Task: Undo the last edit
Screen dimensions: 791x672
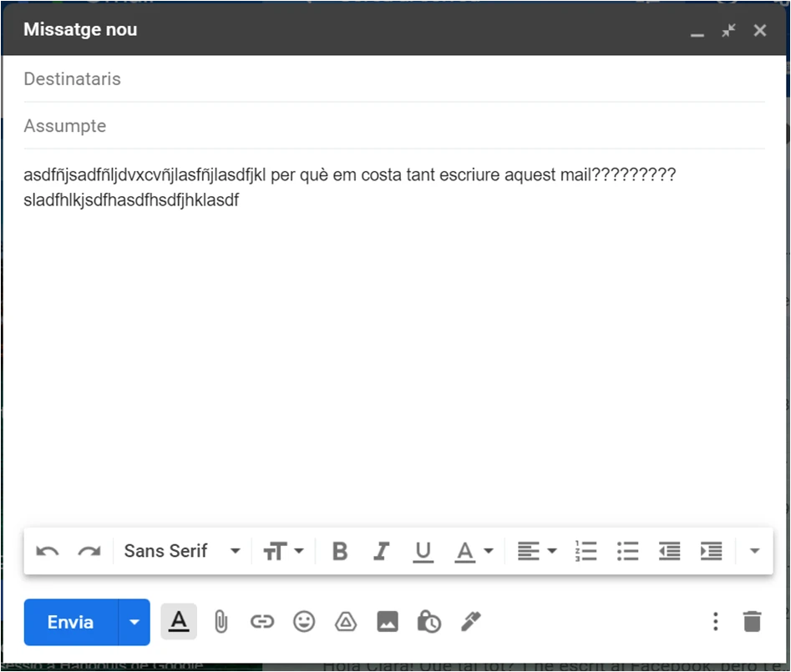Action: click(48, 551)
